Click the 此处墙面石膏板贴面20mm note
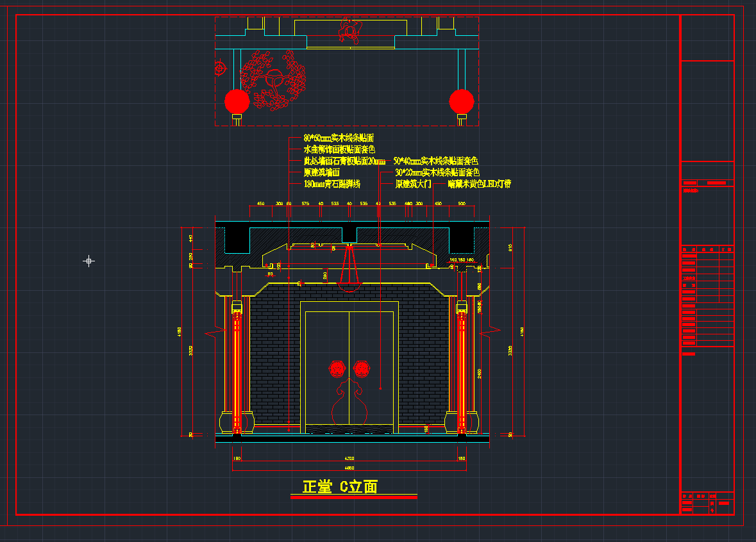Screen dimensions: 756x542 pyautogui.click(x=344, y=161)
